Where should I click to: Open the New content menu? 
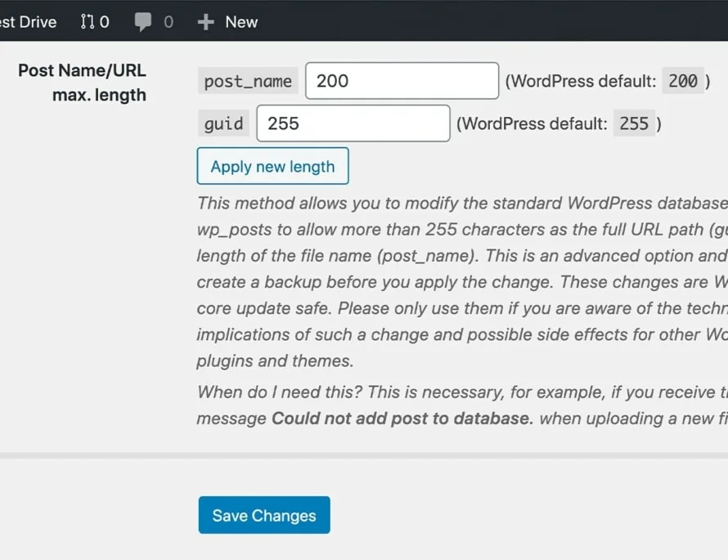(227, 22)
